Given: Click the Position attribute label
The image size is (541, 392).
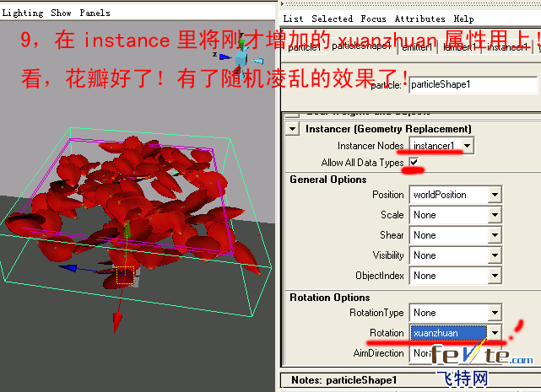Looking at the screenshot, I should (387, 195).
